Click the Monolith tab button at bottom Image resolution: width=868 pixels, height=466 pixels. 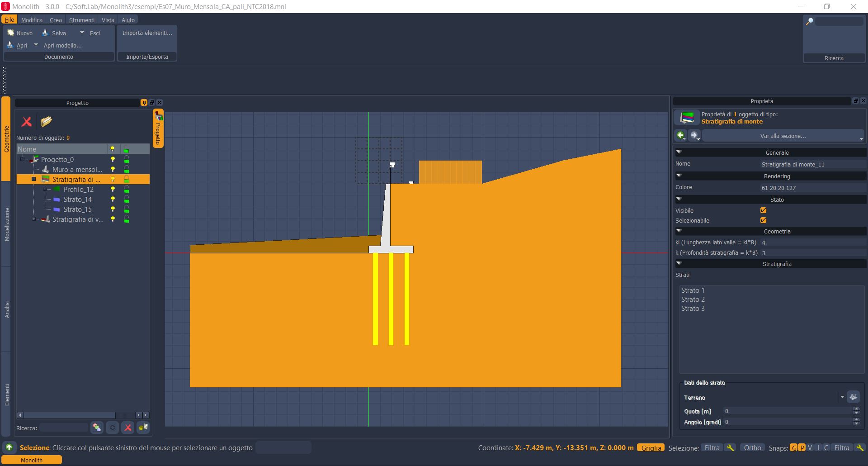tap(32, 460)
